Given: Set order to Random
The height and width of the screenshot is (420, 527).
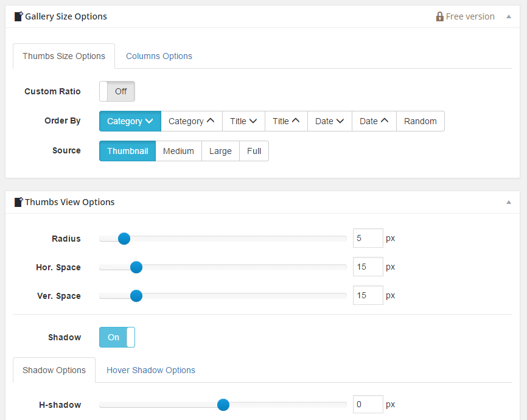Looking at the screenshot, I should [421, 121].
